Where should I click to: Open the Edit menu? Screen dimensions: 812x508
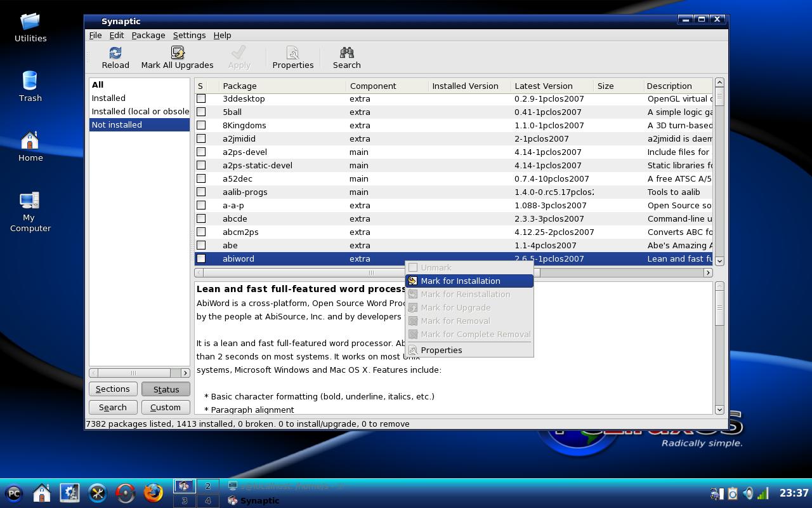coord(117,35)
